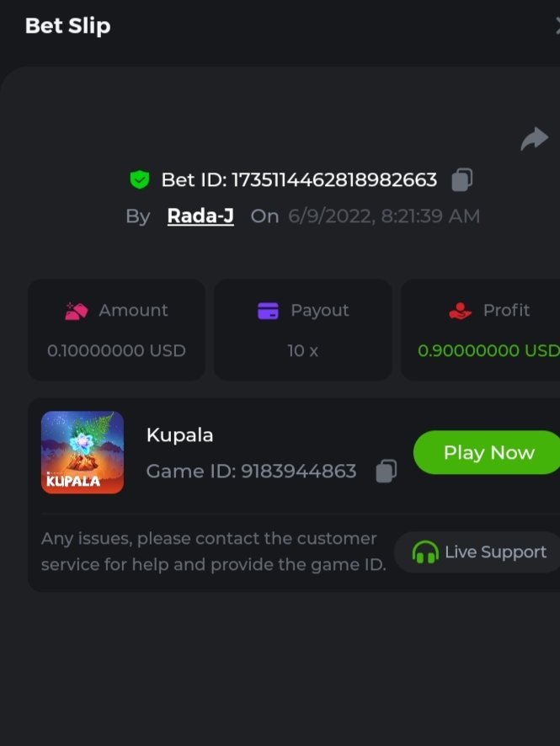Select the Kupala game title
The height and width of the screenshot is (746, 560).
179,434
